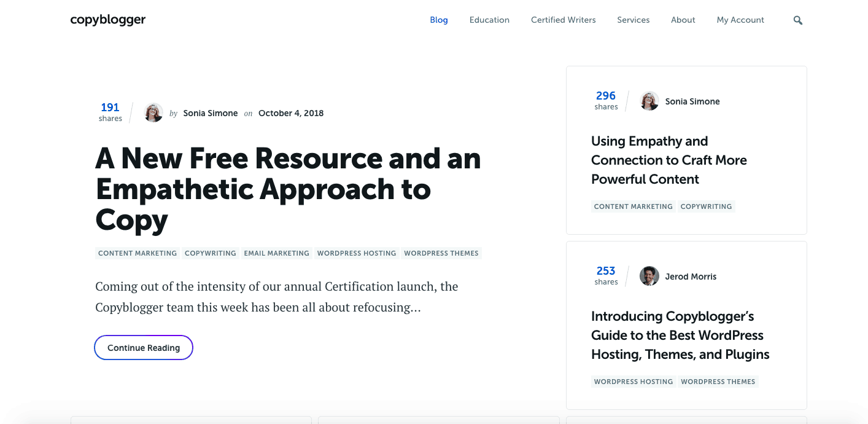
Task: Open the Education menu item
Action: (489, 20)
